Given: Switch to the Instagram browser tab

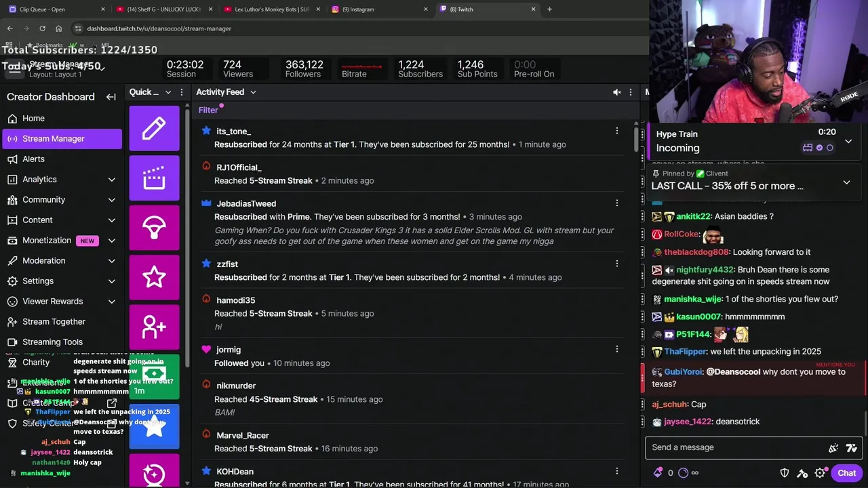Looking at the screenshot, I should tap(380, 9).
